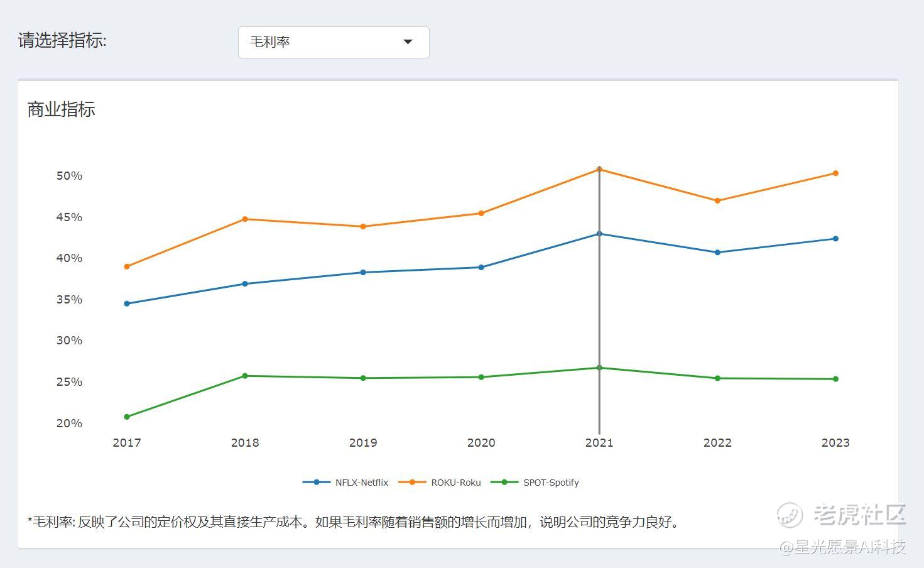This screenshot has width=924, height=568.
Task: Click the 25% y-axis label
Action: coord(69,382)
